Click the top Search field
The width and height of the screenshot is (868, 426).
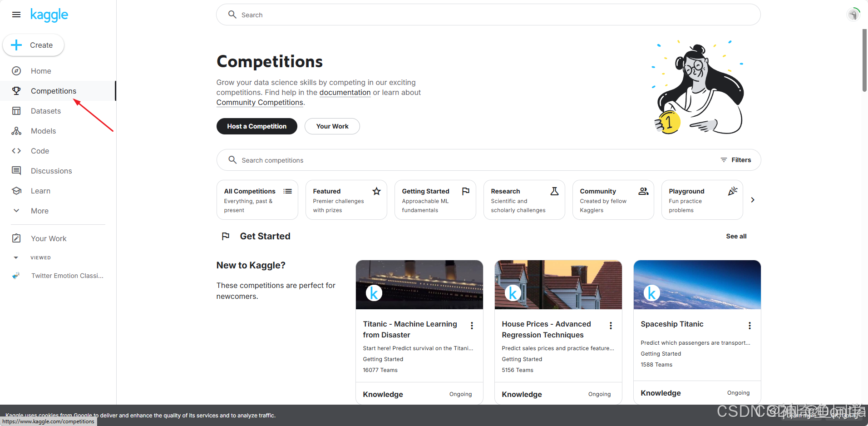coord(488,15)
